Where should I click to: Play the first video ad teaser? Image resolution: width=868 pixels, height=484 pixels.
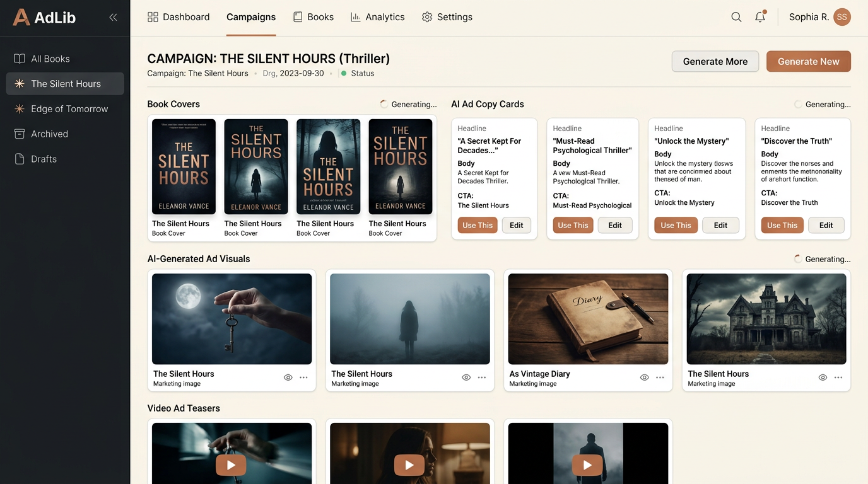[232, 465]
